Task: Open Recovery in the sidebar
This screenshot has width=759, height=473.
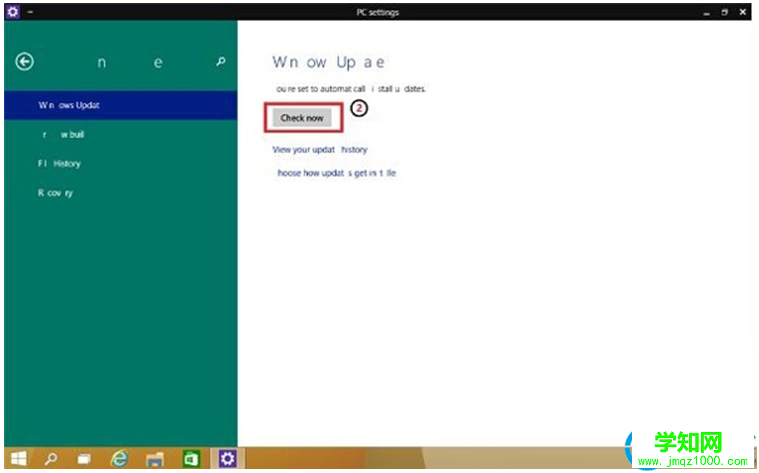Action: (x=121, y=193)
